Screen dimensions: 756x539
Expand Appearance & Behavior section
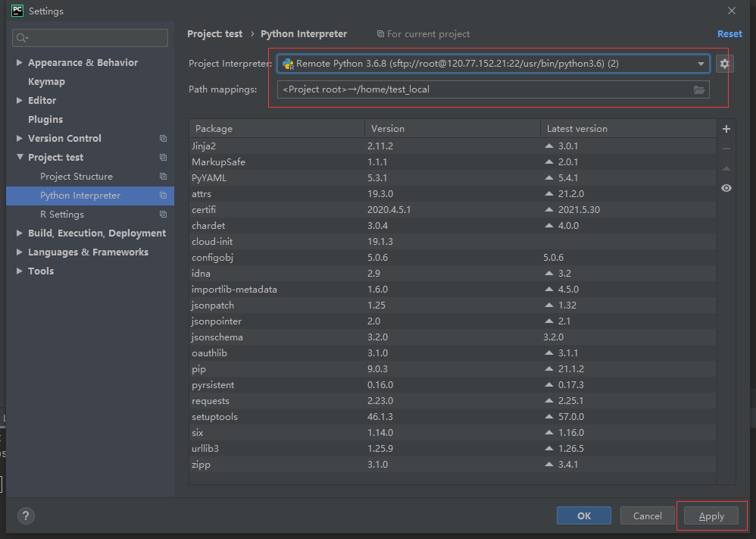[x=19, y=63]
